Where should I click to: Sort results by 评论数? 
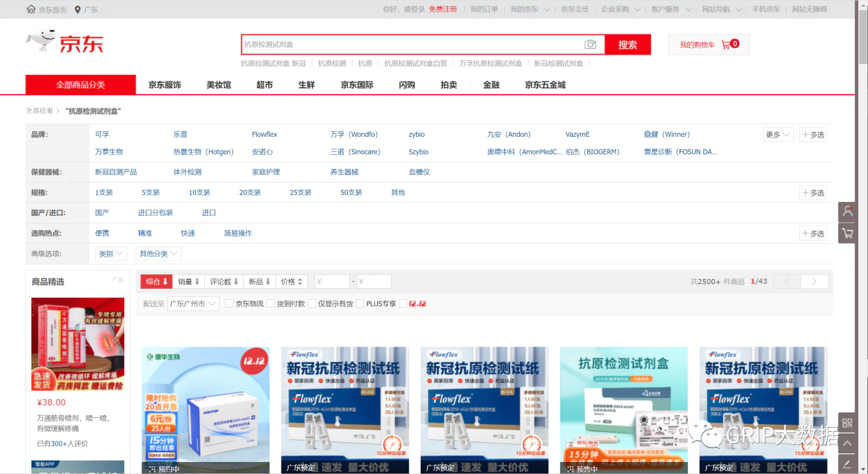click(x=224, y=282)
